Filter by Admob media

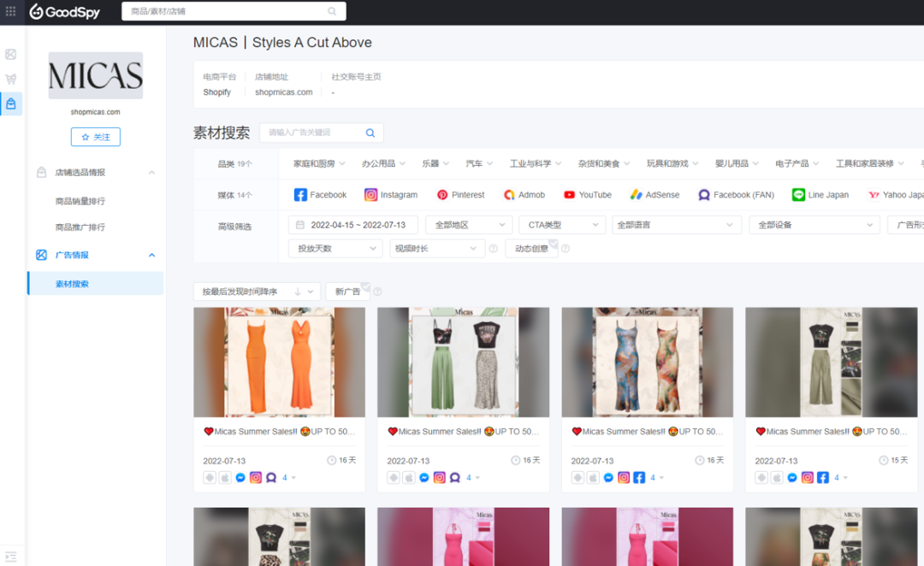[x=524, y=195]
